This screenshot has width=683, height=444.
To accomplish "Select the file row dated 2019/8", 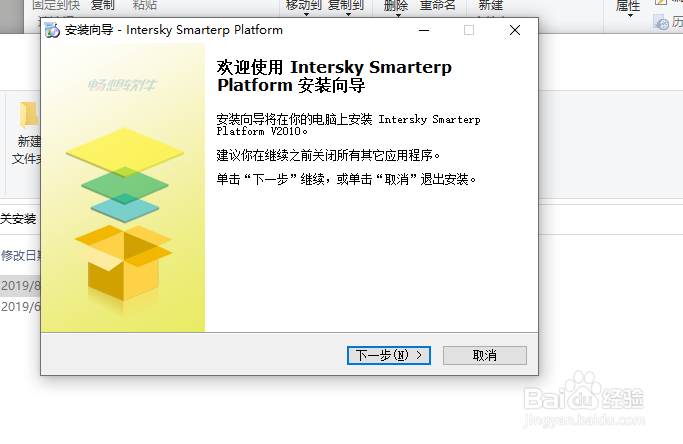I will [x=20, y=285].
